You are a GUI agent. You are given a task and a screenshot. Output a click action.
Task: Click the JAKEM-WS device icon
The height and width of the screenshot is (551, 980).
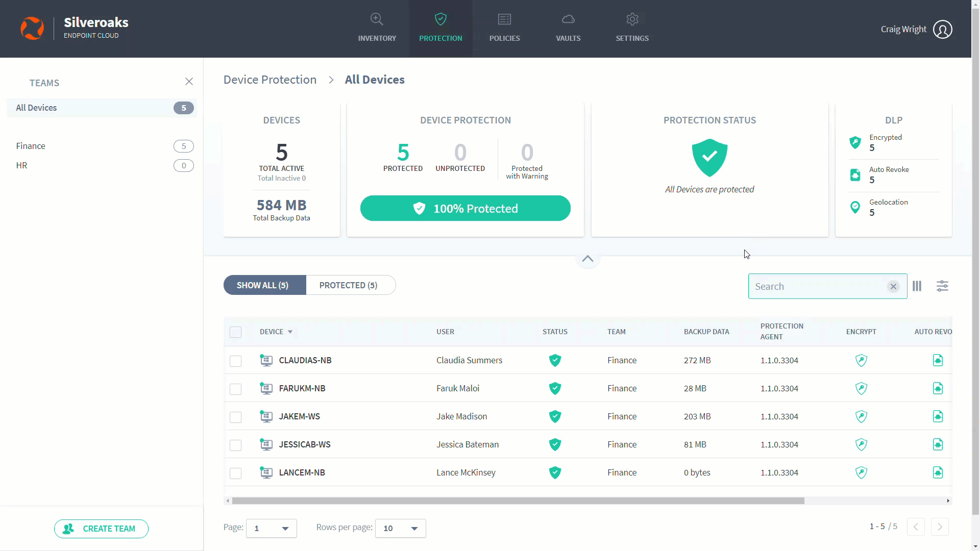tap(266, 416)
